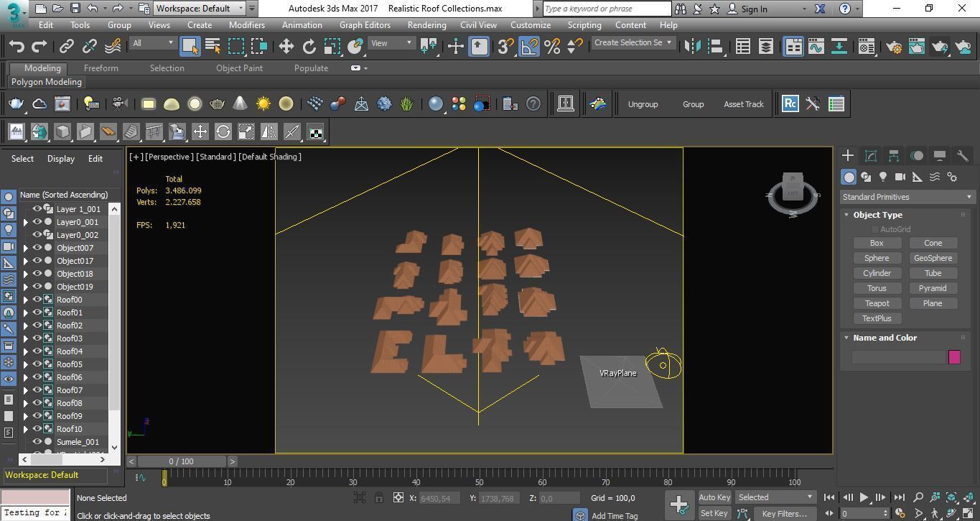Viewport: 980px width, 521px height.
Task: Select the Undo arrow in main toolbar
Action: coord(17,46)
